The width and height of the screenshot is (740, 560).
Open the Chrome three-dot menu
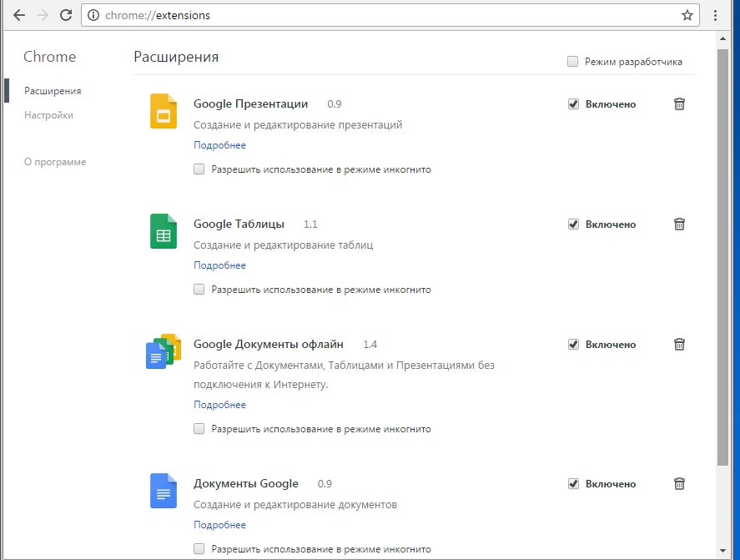pos(716,15)
